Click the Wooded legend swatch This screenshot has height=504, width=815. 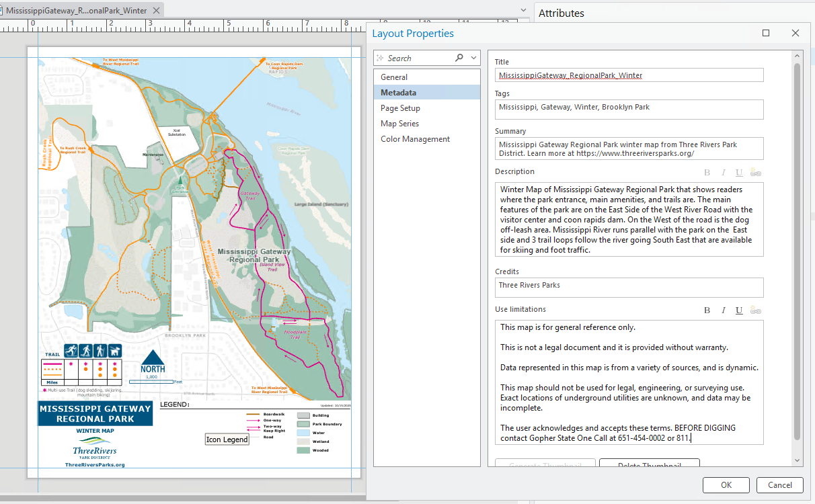tap(303, 450)
